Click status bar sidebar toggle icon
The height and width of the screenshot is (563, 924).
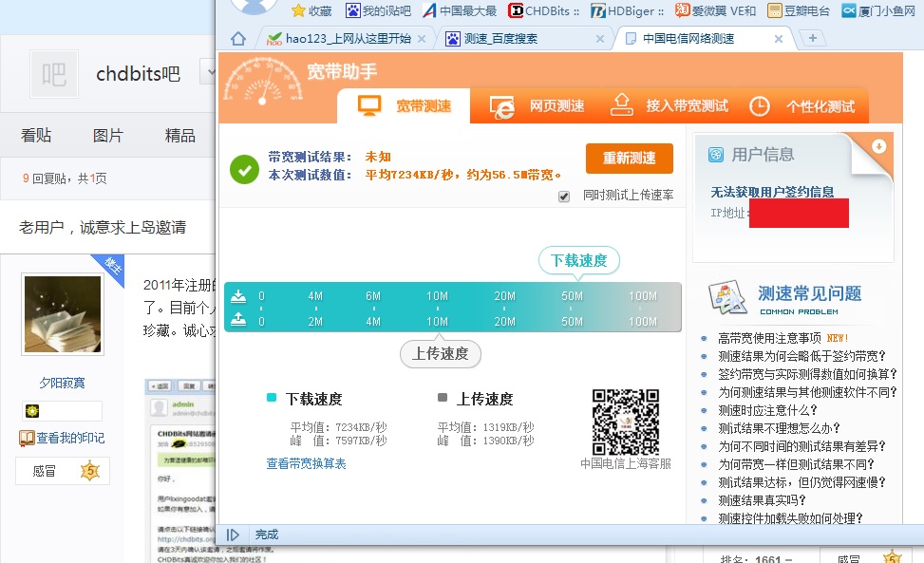(233, 535)
